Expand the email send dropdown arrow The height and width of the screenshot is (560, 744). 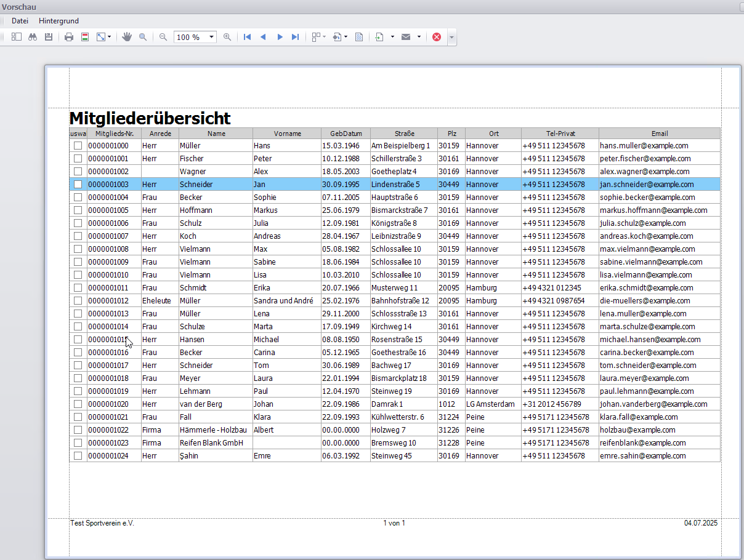tap(419, 37)
